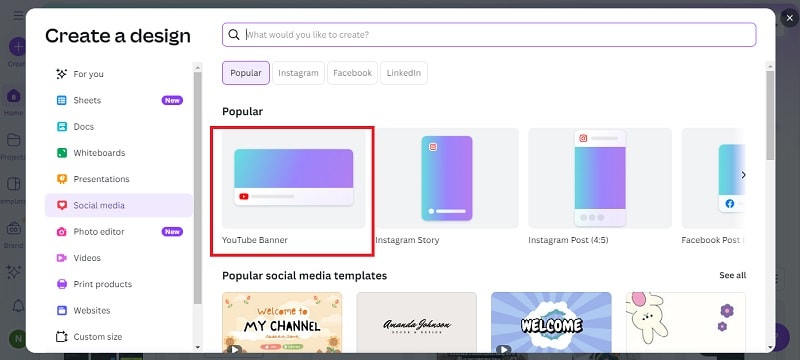Viewport: 800px width, 360px height.
Task: Click See all for social media templates
Action: 733,275
